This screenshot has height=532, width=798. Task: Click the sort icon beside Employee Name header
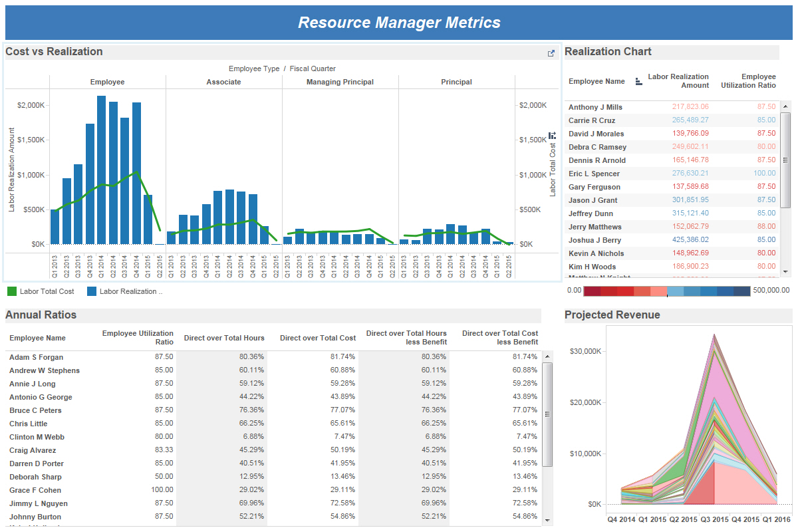636,79
